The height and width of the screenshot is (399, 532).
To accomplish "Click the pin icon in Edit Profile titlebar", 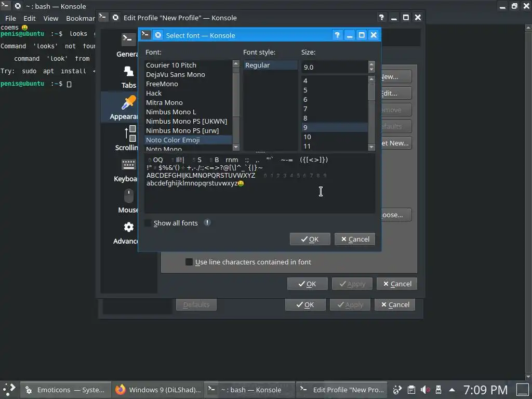I will (115, 17).
